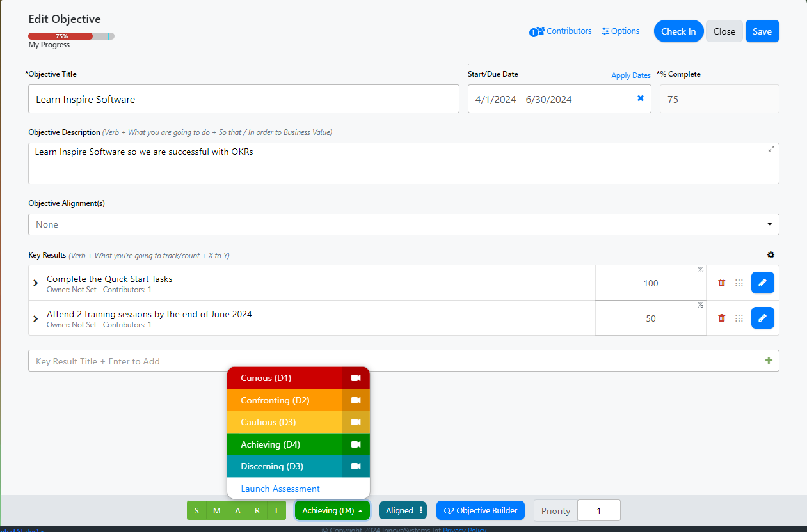Image resolution: width=807 pixels, height=532 pixels.
Task: Open the Privacy Policy link
Action: [465, 529]
